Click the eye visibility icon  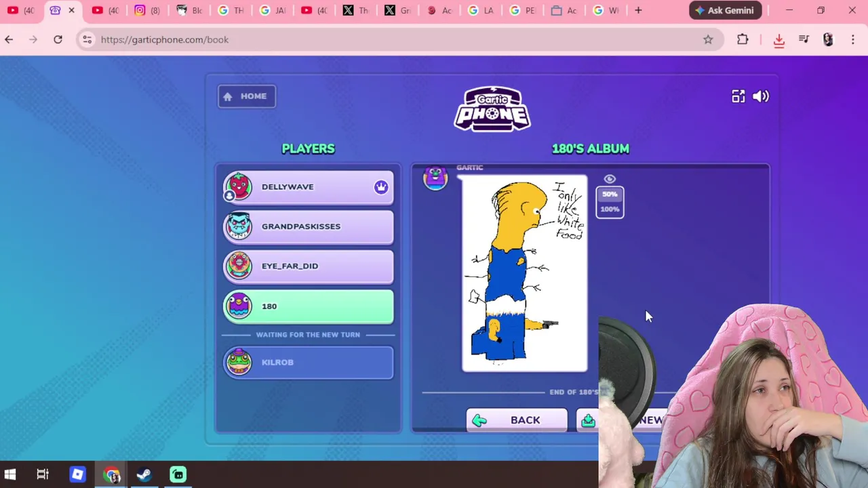coord(610,179)
